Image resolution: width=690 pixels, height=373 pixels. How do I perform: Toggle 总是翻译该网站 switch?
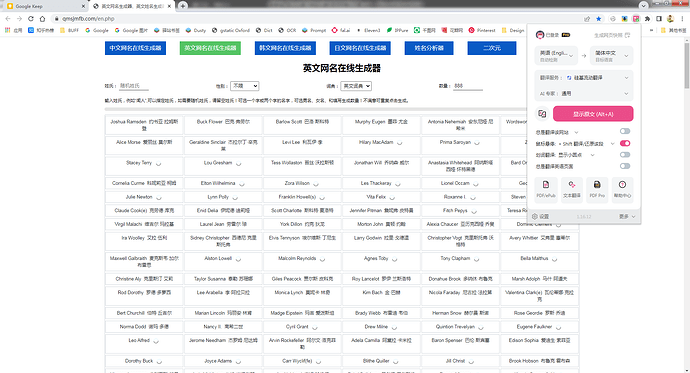click(625, 131)
